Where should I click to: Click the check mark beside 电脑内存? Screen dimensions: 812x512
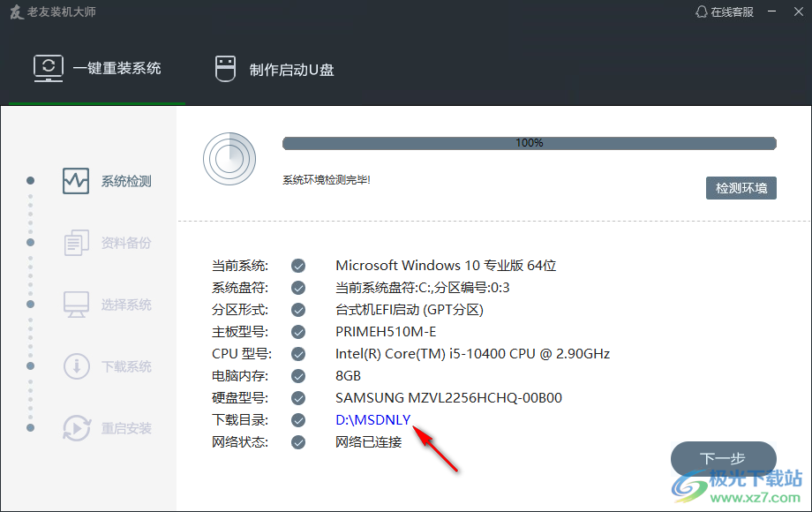pyautogui.click(x=298, y=376)
